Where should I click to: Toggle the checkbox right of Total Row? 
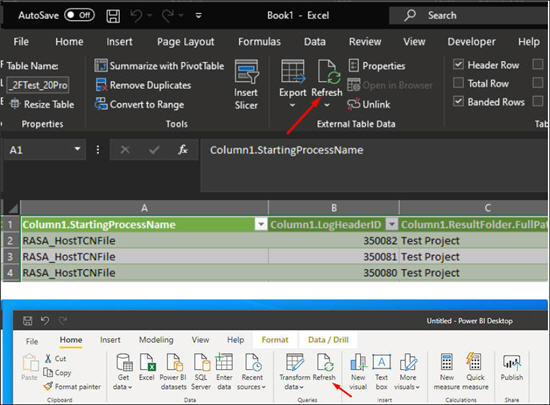(537, 83)
